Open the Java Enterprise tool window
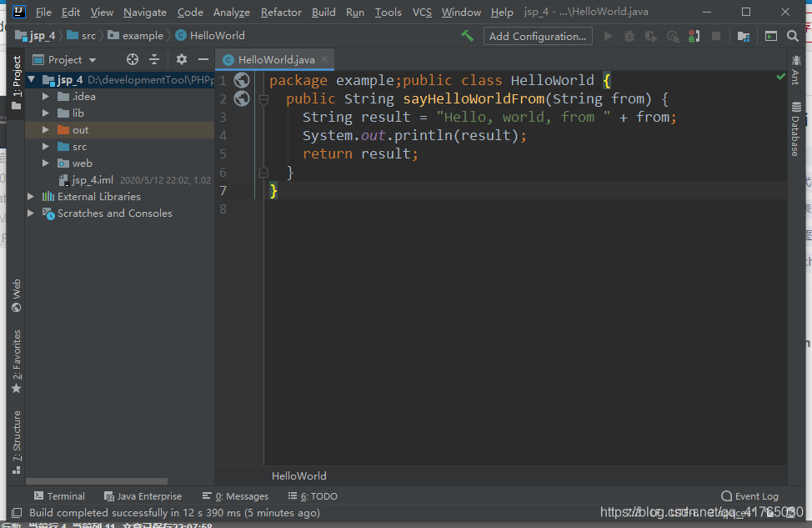This screenshot has height=528, width=812. tap(143, 496)
